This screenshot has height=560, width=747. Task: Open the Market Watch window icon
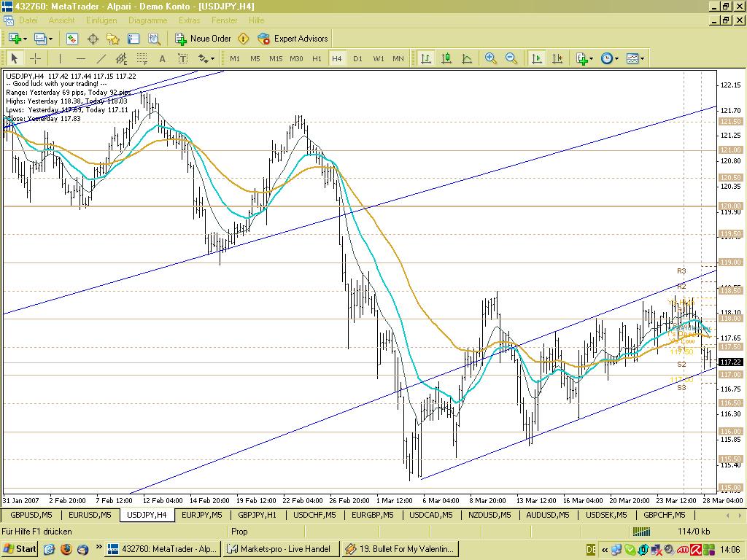point(72,39)
